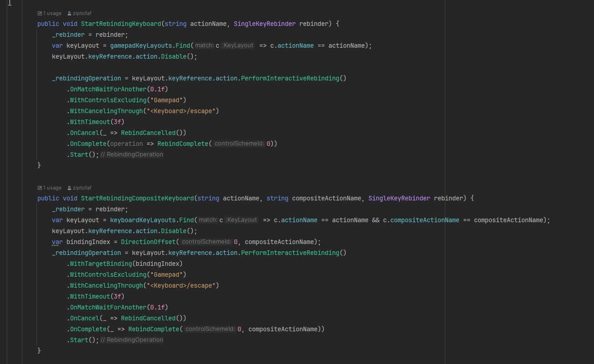Click "controlSchemeId:" hint in DirectionOffset call
This screenshot has height=364, width=594.
pyautogui.click(x=206, y=242)
